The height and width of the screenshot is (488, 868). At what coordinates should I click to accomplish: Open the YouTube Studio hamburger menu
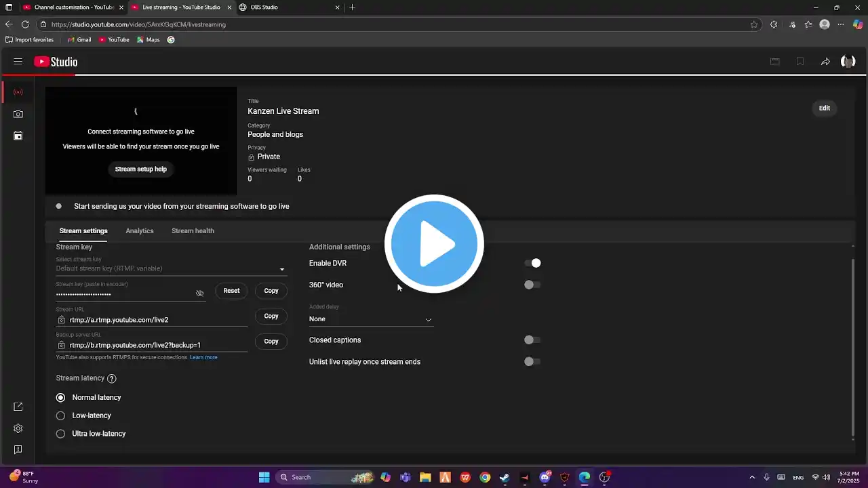tap(18, 62)
